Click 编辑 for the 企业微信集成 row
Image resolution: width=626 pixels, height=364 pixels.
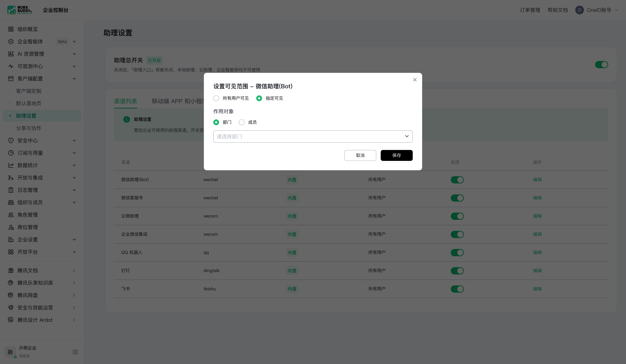[x=537, y=234]
